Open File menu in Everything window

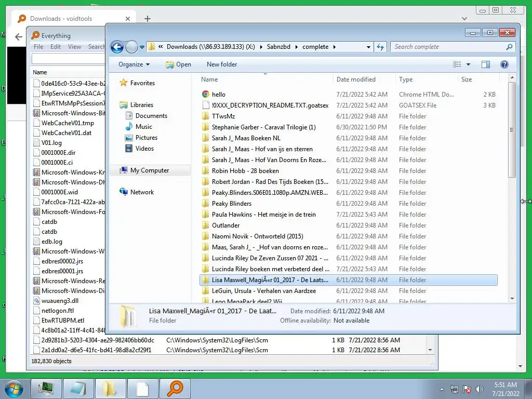38,46
